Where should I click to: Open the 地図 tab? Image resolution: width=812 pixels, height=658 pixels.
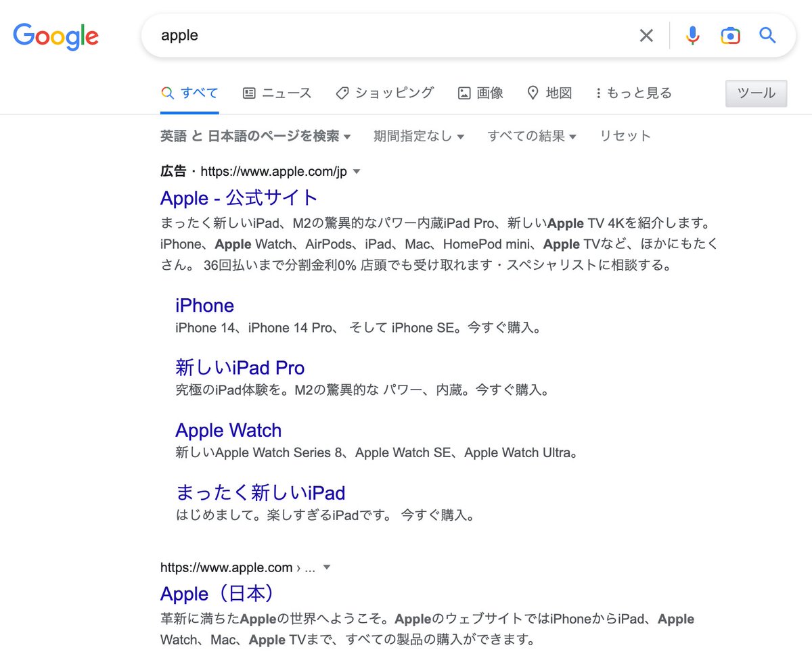(x=549, y=93)
